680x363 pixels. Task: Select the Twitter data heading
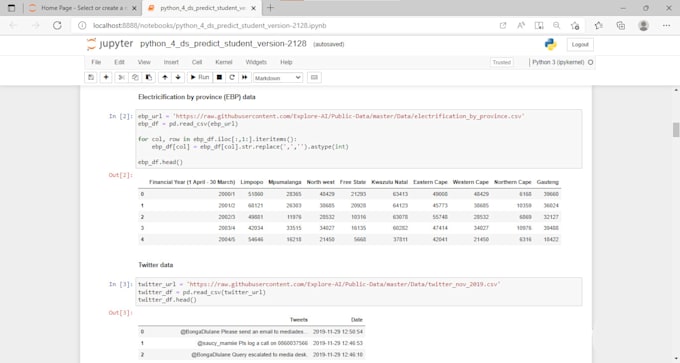click(x=155, y=265)
